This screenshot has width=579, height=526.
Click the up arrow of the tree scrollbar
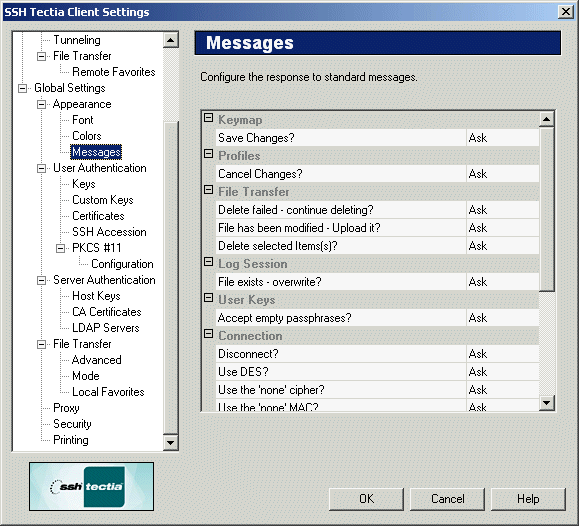click(171, 40)
